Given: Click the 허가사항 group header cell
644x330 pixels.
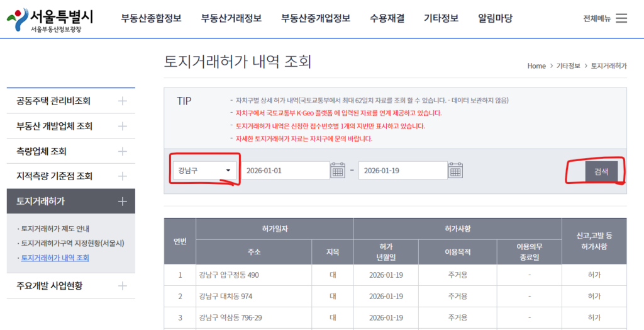Looking at the screenshot, I should 458,229.
